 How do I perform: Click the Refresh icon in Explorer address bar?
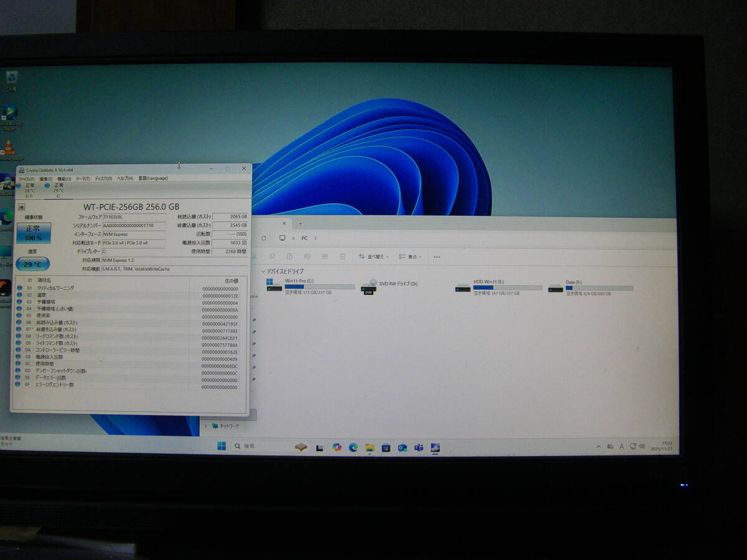pos(264,238)
